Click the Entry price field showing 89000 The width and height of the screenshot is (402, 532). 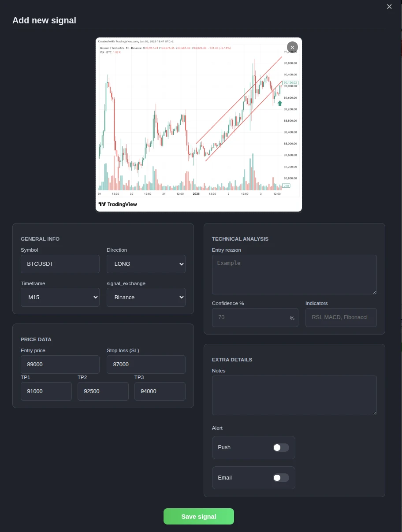click(60, 365)
